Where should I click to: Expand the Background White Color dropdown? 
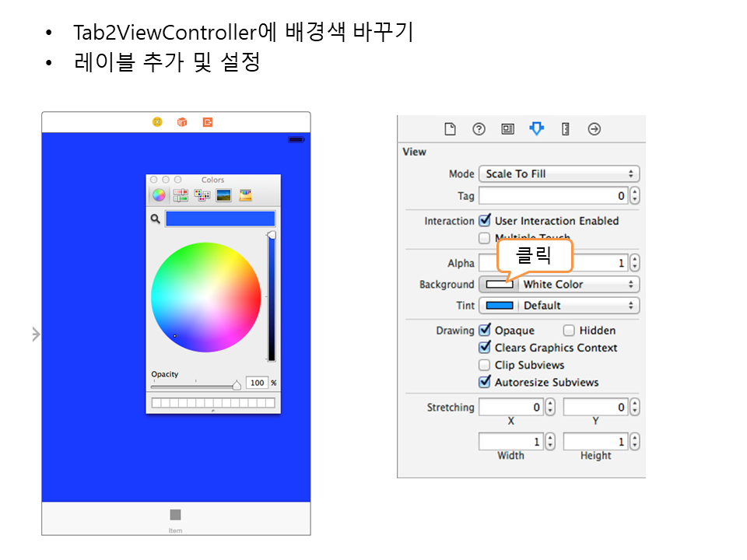(579, 285)
